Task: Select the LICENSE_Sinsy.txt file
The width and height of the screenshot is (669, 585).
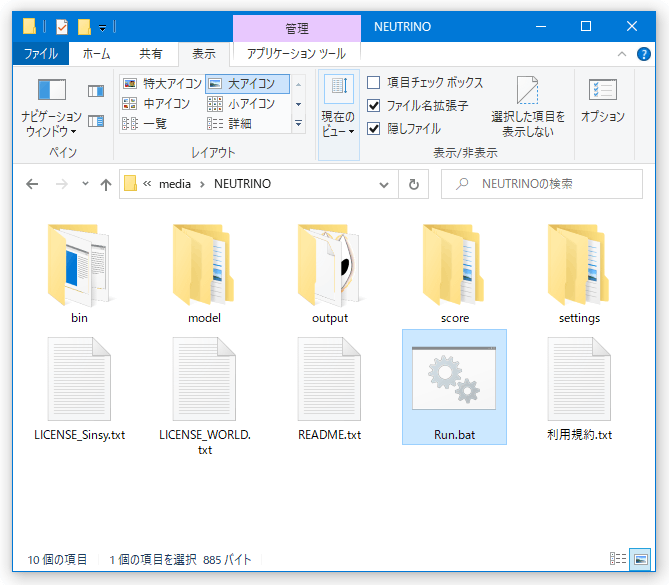Action: pos(79,388)
